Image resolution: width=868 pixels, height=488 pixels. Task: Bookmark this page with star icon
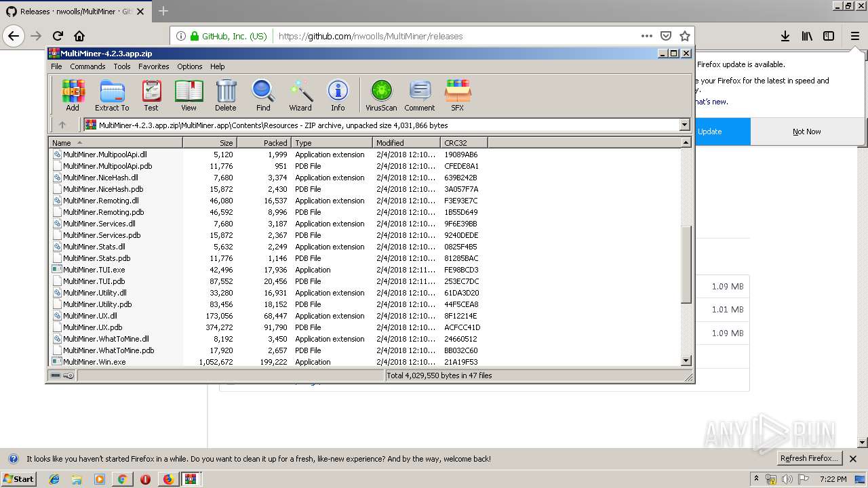coord(685,36)
